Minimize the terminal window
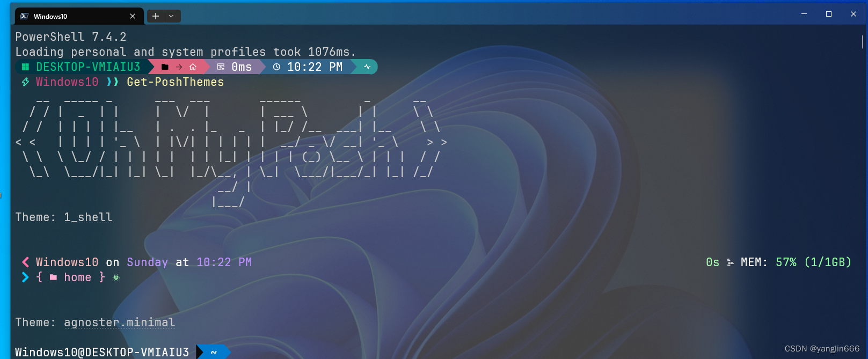Viewport: 868px width, 359px height. pos(804,14)
